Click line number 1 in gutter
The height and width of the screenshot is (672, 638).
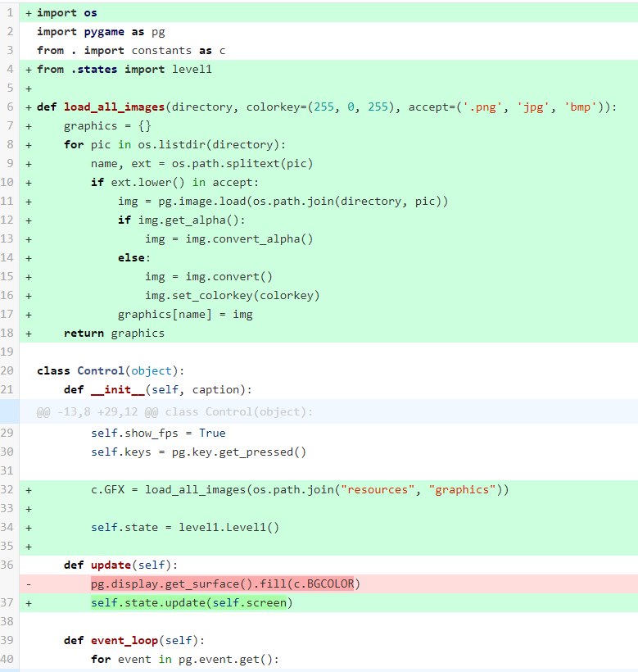click(10, 13)
